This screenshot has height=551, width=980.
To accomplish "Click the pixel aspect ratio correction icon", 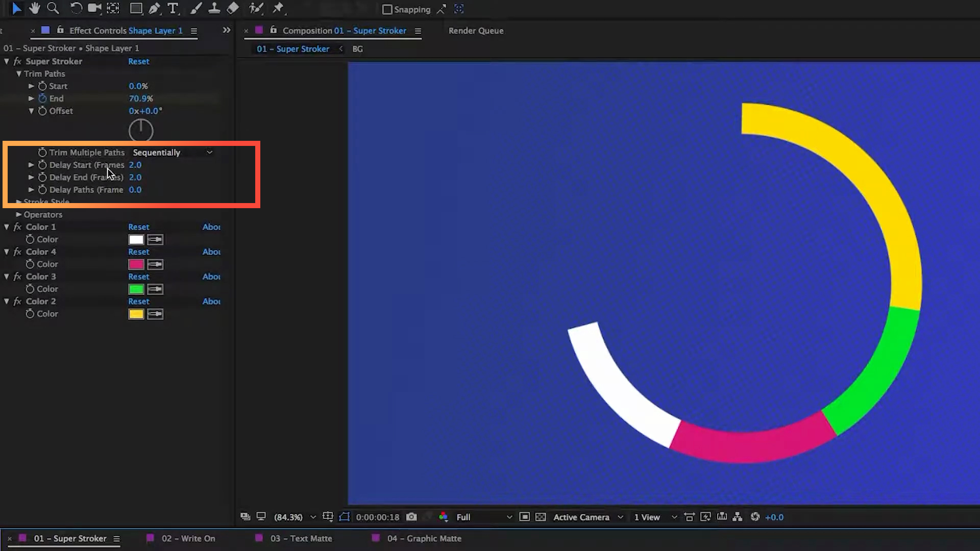I will [689, 517].
